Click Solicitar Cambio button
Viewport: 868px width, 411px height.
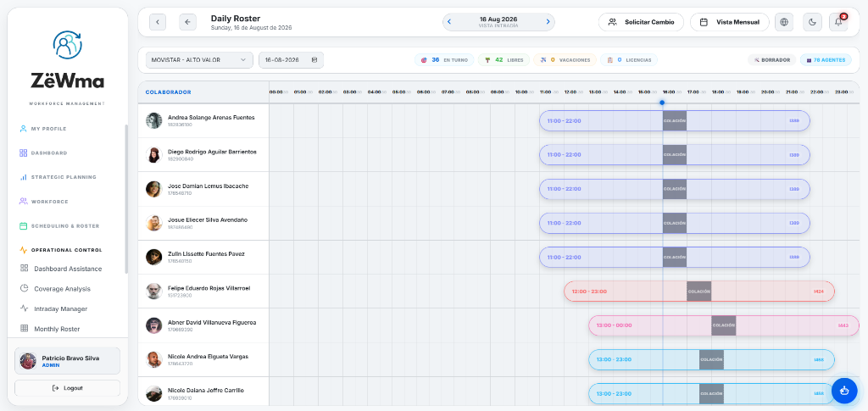641,22
